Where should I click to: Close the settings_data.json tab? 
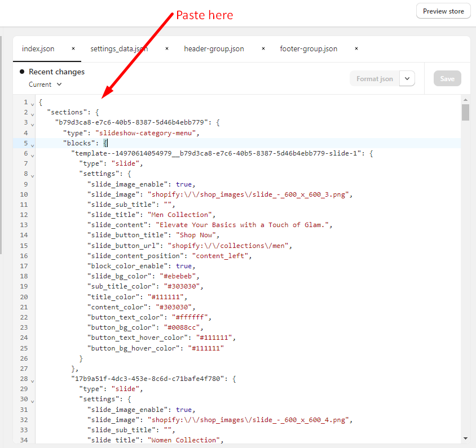[167, 48]
